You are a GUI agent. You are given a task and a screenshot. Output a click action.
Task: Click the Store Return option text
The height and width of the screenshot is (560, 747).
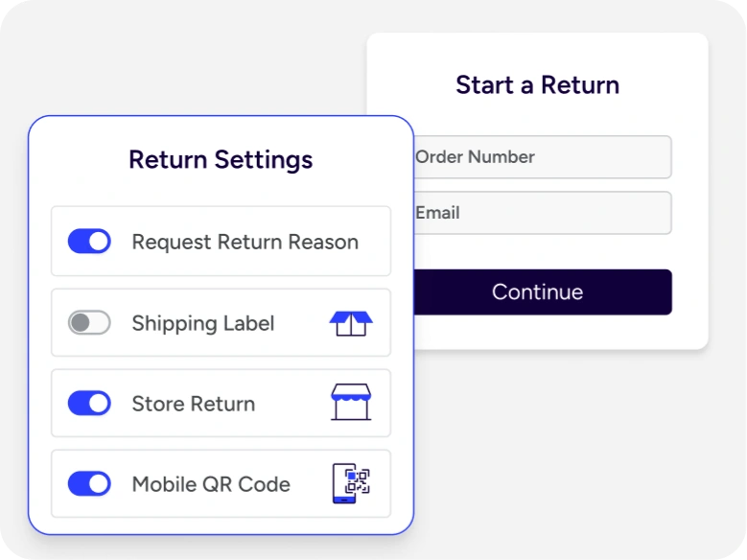(194, 404)
